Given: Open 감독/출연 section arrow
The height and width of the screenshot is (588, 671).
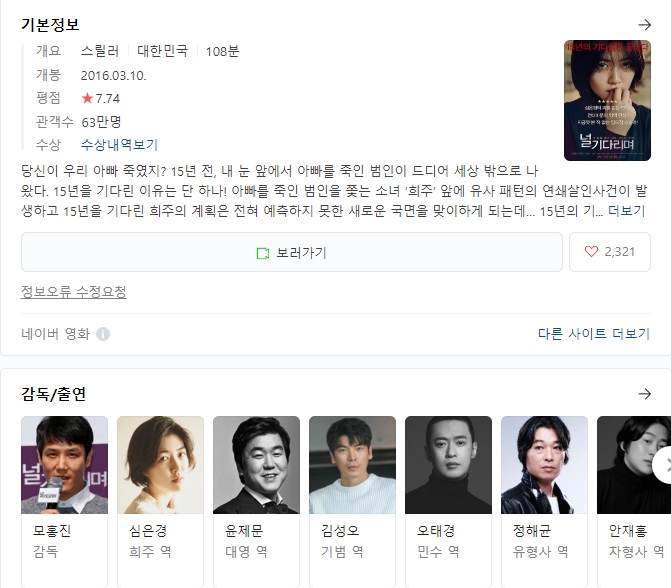Looking at the screenshot, I should pos(644,394).
